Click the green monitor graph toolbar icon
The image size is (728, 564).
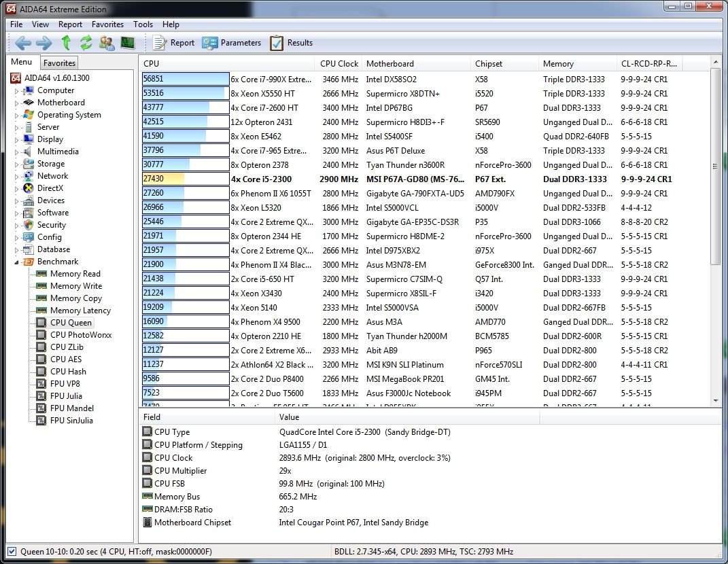click(x=127, y=43)
